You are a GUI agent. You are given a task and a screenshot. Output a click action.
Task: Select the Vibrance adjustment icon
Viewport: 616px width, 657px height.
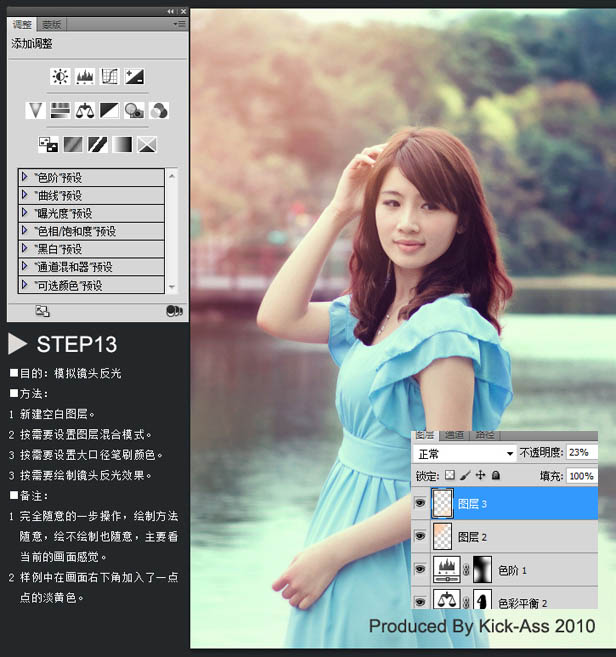(37, 110)
